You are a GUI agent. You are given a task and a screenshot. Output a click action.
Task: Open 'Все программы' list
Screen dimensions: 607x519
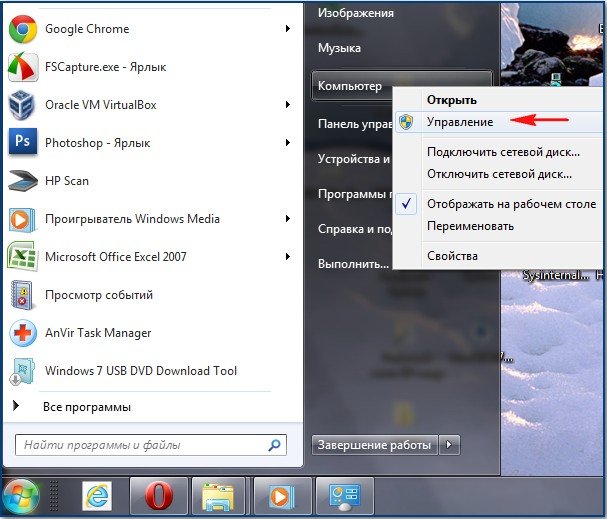(86, 407)
